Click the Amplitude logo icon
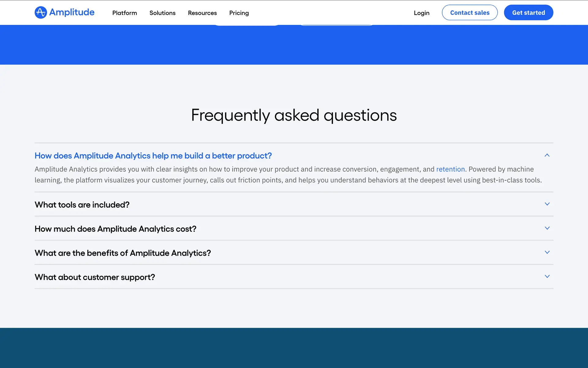 41,13
